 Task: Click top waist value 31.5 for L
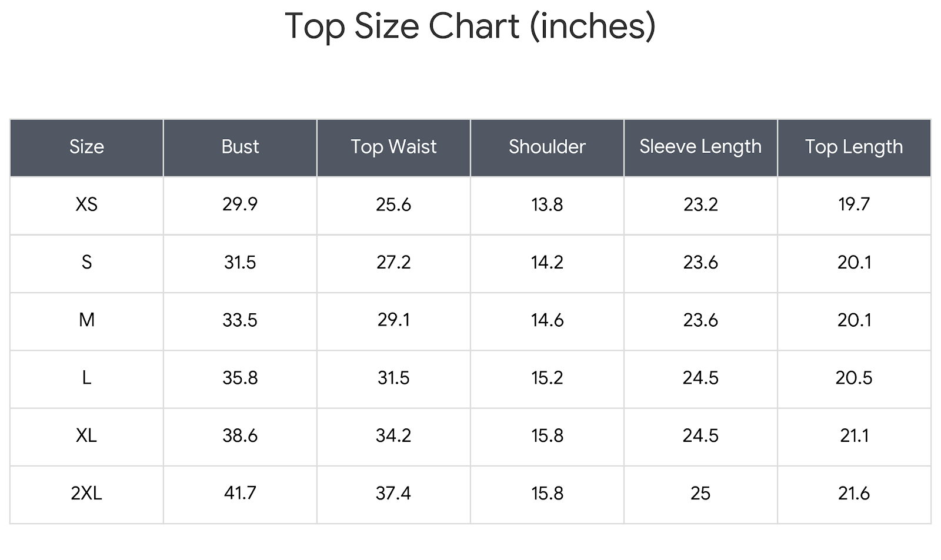coord(393,378)
